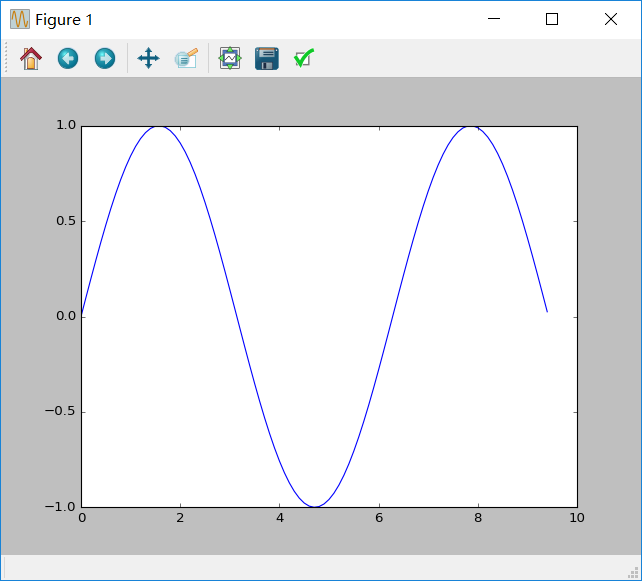Image resolution: width=642 pixels, height=581 pixels.
Task: Click the x-axis label 2
Action: [180, 518]
